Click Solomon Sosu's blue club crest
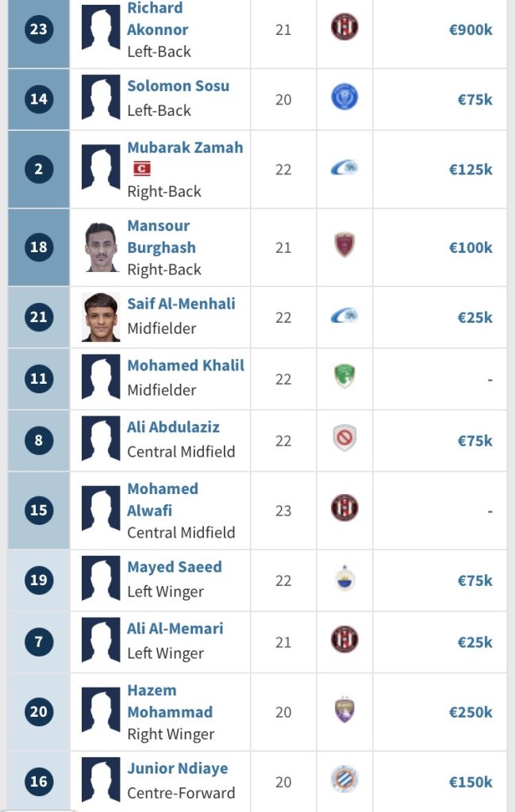The height and width of the screenshot is (812, 515). [344, 98]
